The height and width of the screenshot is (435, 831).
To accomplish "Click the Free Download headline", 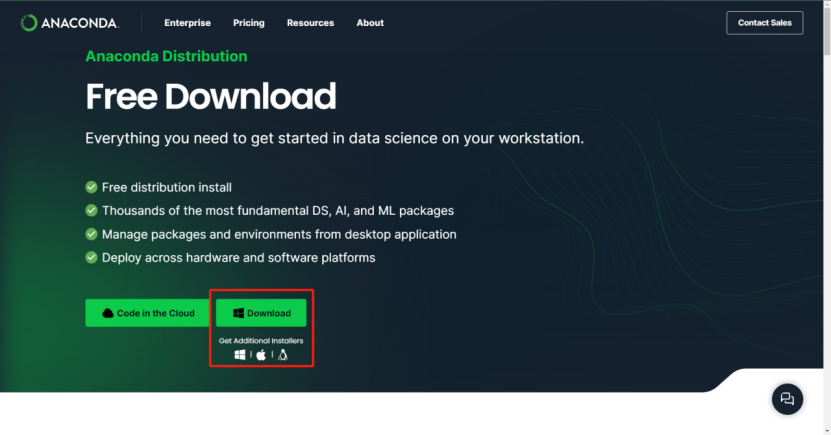I will click(x=211, y=96).
